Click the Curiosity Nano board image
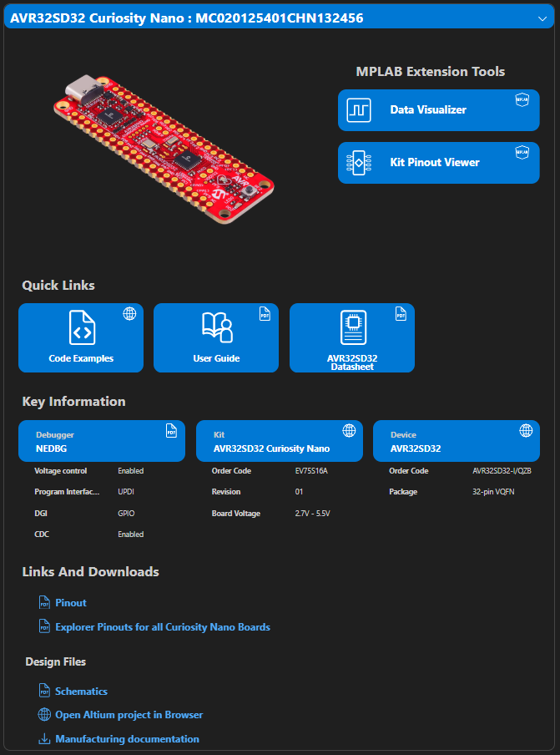560x755 pixels. click(164, 149)
